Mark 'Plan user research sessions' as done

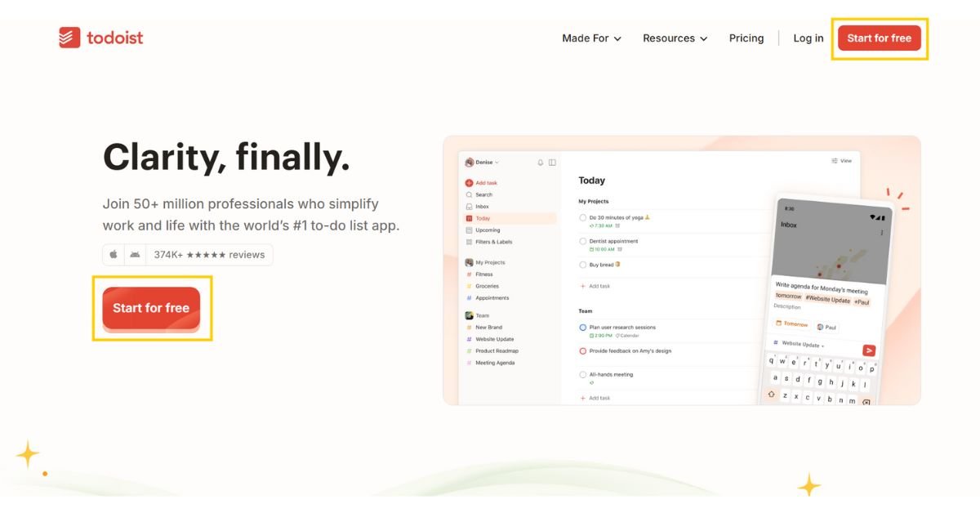tap(582, 328)
